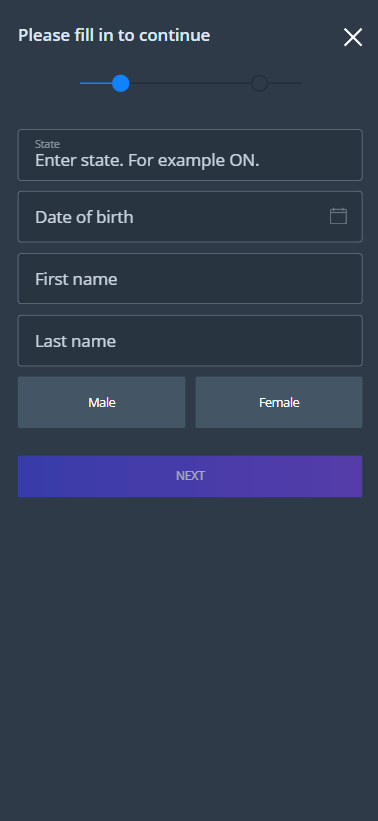Focus the State input field
378x821 pixels.
[x=190, y=155]
